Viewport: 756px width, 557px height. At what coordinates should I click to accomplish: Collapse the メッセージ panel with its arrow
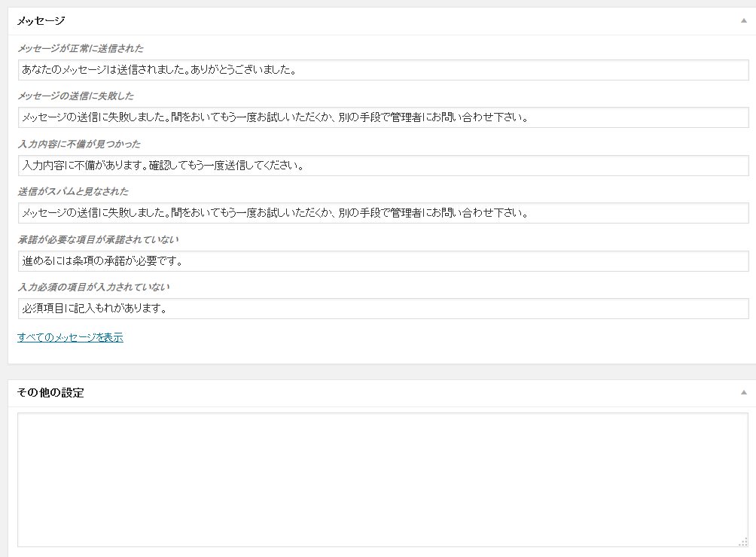click(743, 21)
